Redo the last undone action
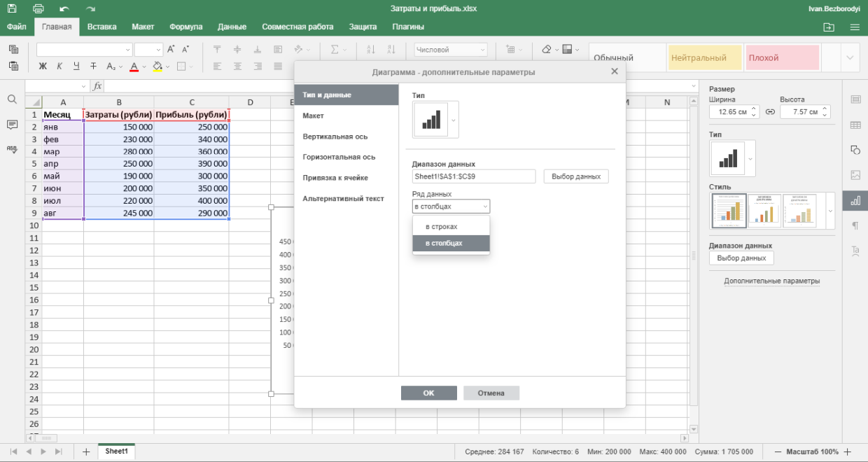The image size is (868, 462). point(90,8)
